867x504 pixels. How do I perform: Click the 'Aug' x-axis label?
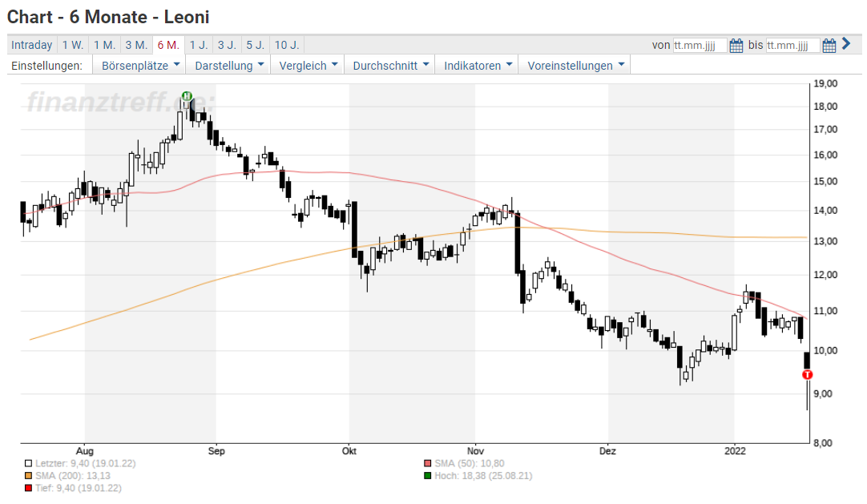point(85,451)
